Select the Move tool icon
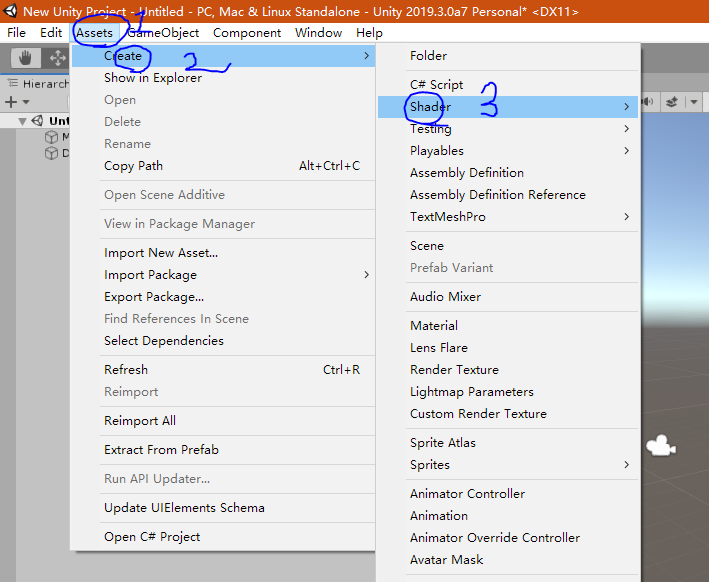This screenshot has width=709, height=582. pos(57,58)
